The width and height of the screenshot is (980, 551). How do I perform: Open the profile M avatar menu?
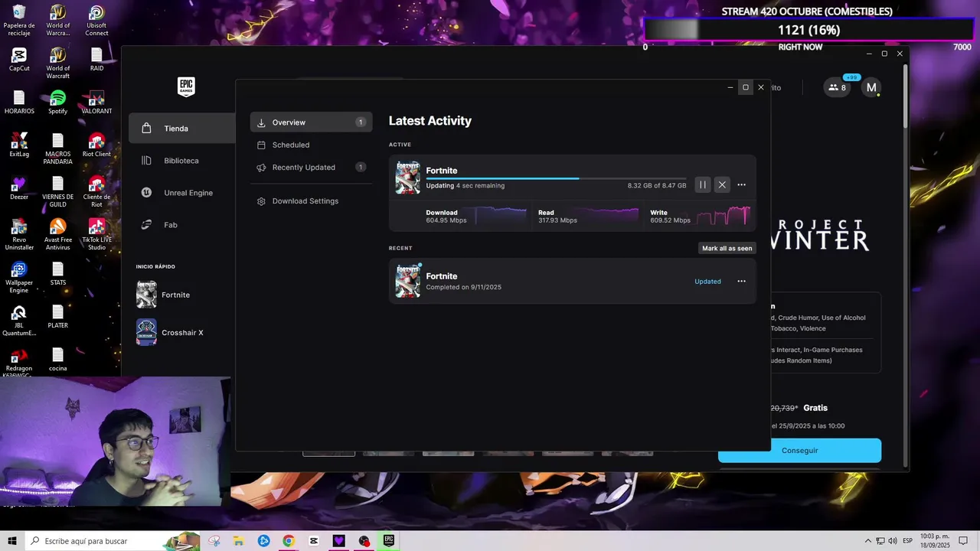pyautogui.click(x=871, y=87)
